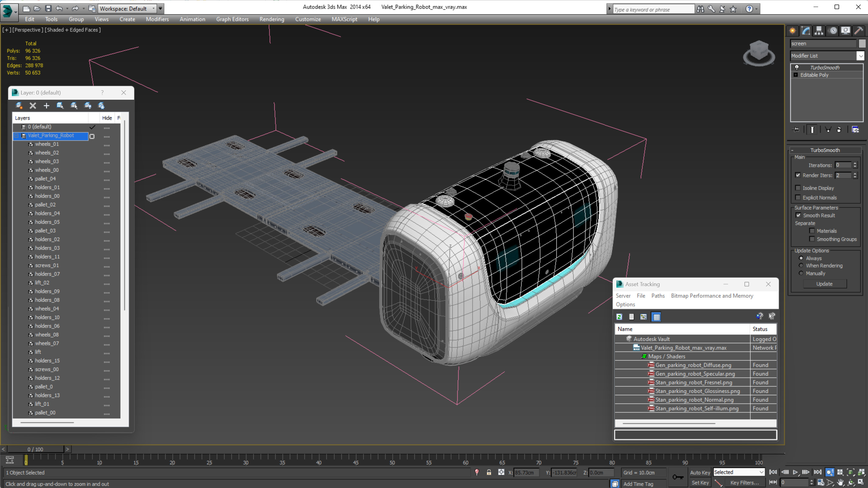This screenshot has height=488, width=868.
Task: Click the Pin Stack icon
Action: click(x=796, y=129)
